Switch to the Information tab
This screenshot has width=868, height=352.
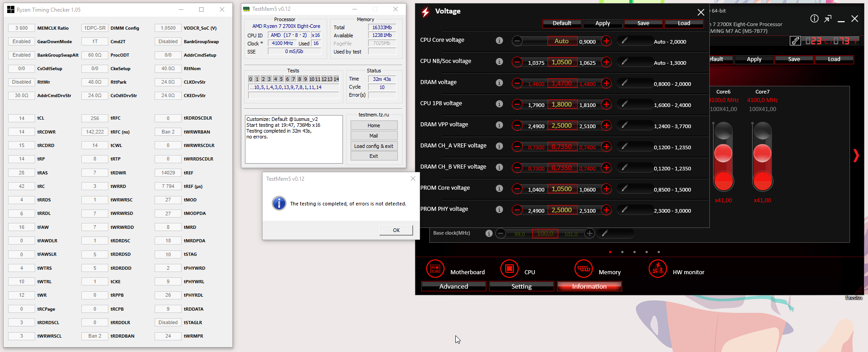[x=589, y=286]
